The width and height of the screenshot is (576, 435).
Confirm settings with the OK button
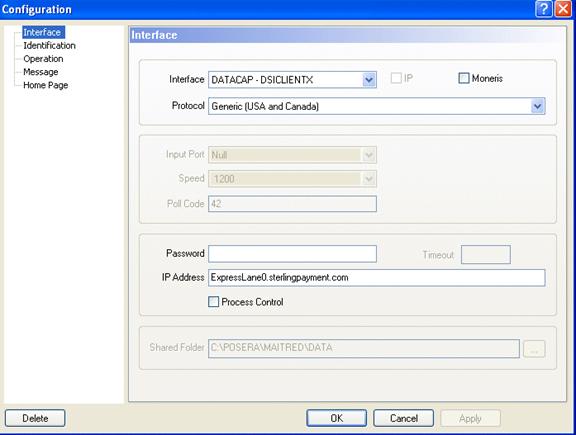tap(336, 418)
